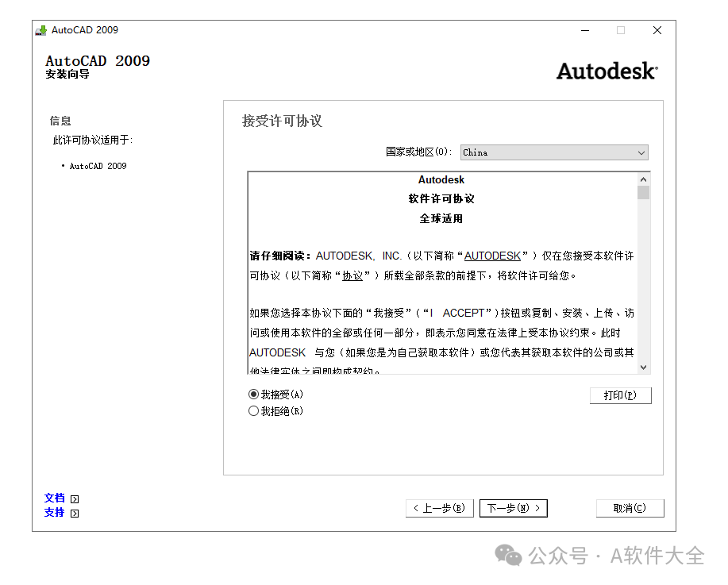Select the 我拒绝(R) radio button
This screenshot has height=585, width=728.
click(x=254, y=410)
